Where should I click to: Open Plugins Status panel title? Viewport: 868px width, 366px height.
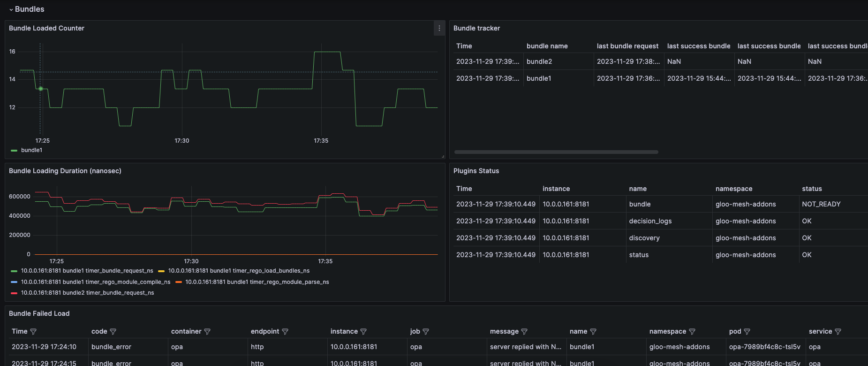[476, 171]
